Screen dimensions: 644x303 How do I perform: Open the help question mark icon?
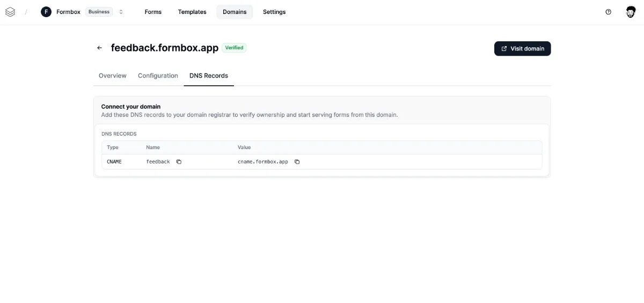pos(608,12)
